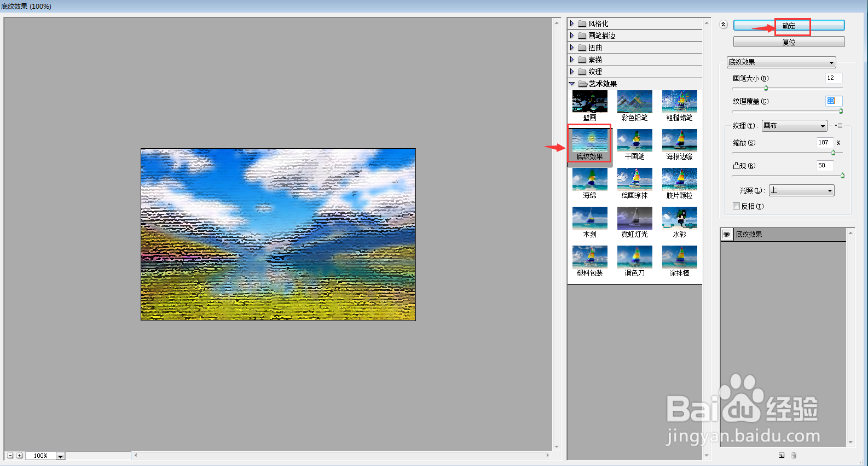This screenshot has height=466, width=868.
Task: Click the filter list vertical scrollbar
Action: (707, 239)
